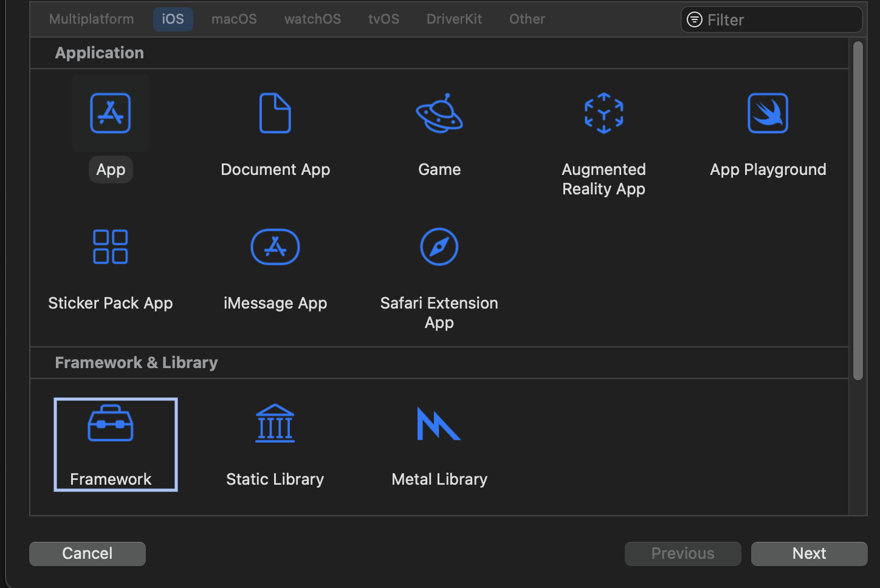Click the "Safari Extension App" label
The height and width of the screenshot is (588, 880).
pyautogui.click(x=439, y=313)
